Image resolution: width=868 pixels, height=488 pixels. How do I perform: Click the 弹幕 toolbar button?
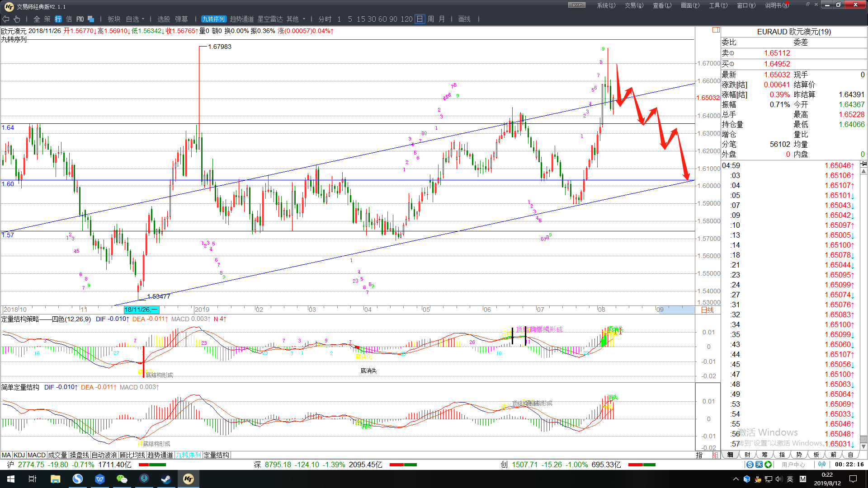click(x=181, y=19)
